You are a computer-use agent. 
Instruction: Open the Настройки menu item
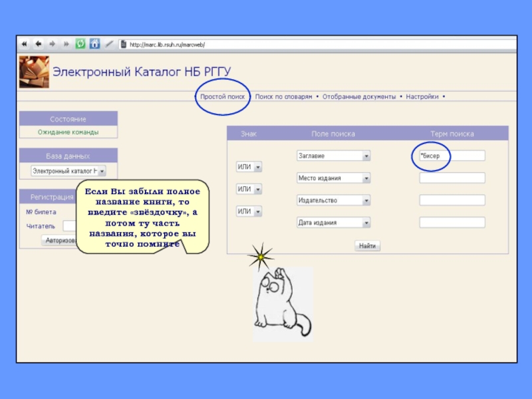(x=422, y=96)
